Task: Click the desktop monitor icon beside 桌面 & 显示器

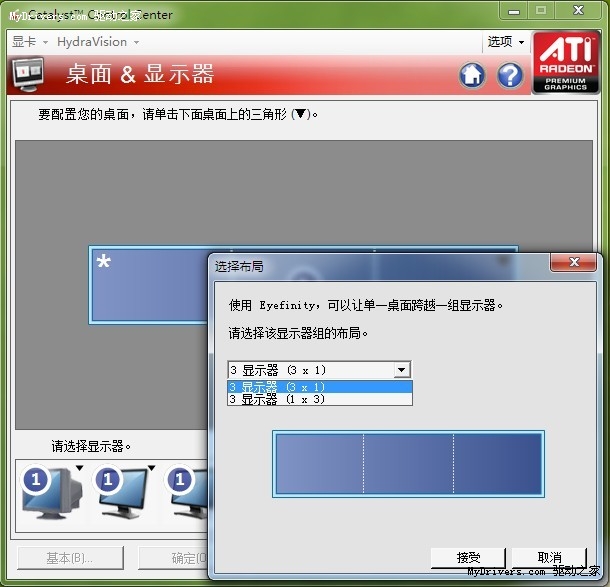Action: coord(31,75)
